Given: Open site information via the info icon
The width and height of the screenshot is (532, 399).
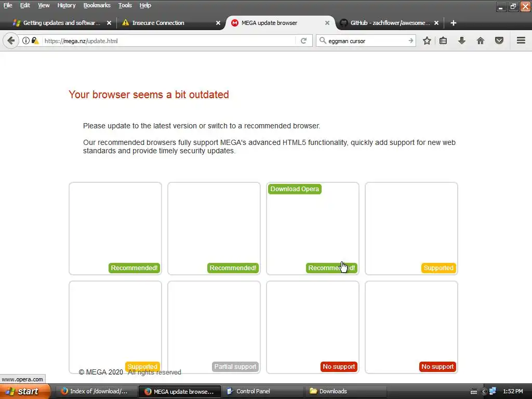Looking at the screenshot, I should click(26, 41).
